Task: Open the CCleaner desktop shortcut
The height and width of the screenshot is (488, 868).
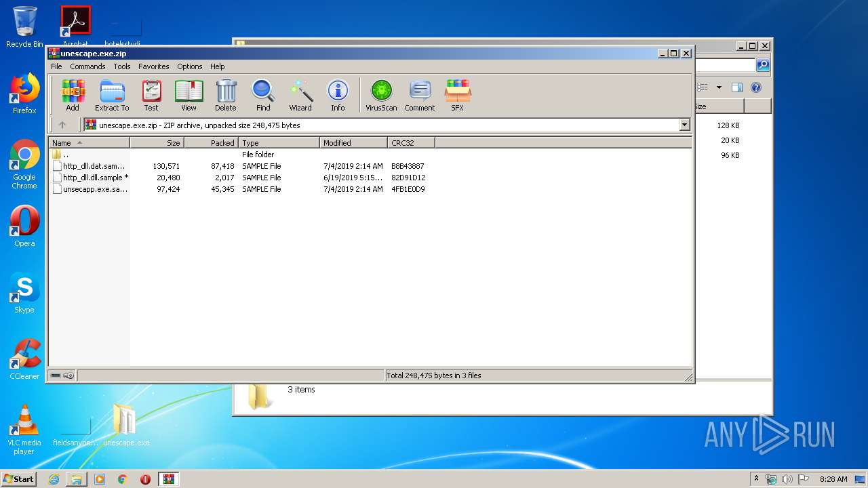Action: tap(24, 359)
